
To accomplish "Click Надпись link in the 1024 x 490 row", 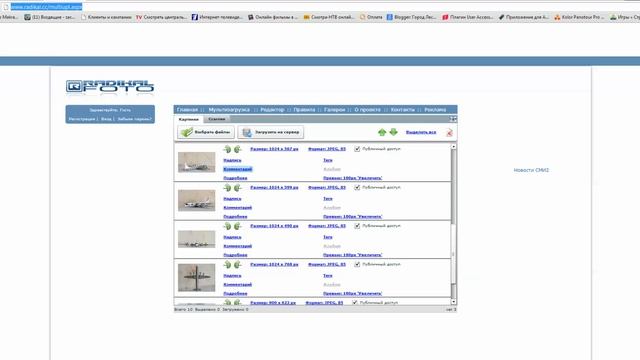I will click(232, 237).
